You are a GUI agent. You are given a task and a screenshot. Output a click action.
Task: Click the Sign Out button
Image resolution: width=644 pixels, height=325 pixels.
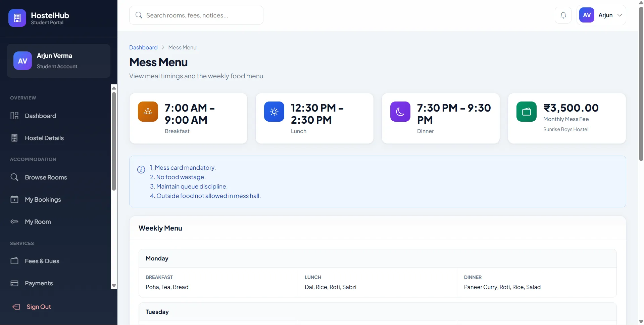click(x=59, y=307)
